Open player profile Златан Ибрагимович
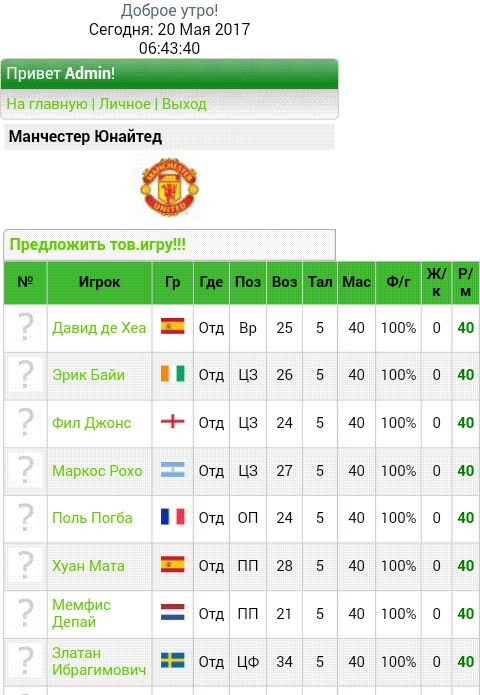480x695 pixels. click(99, 661)
